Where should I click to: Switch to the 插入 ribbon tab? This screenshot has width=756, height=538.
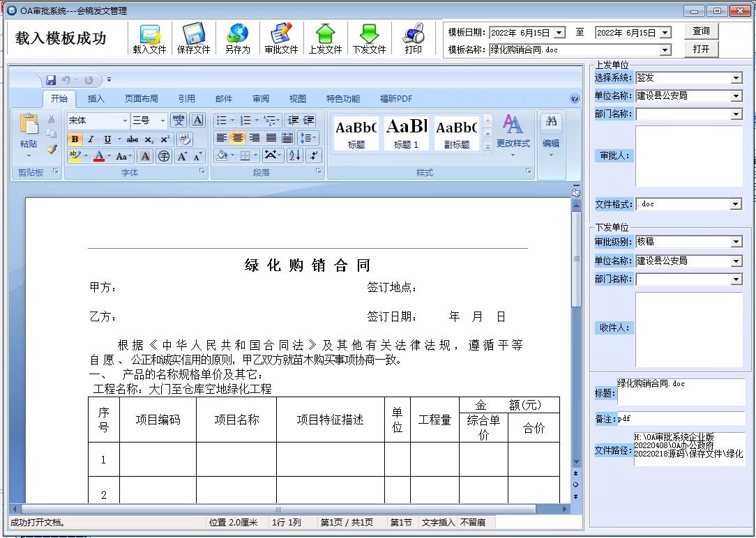pos(96,99)
